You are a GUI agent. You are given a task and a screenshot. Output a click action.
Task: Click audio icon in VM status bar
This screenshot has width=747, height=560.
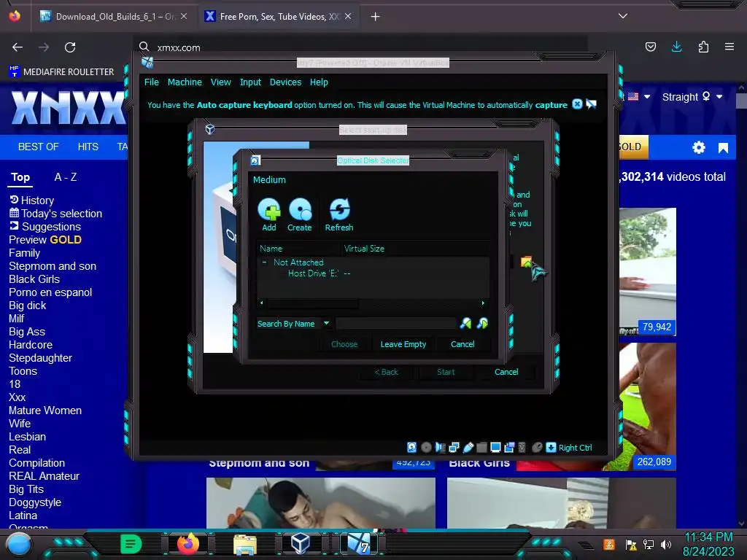coord(440,447)
